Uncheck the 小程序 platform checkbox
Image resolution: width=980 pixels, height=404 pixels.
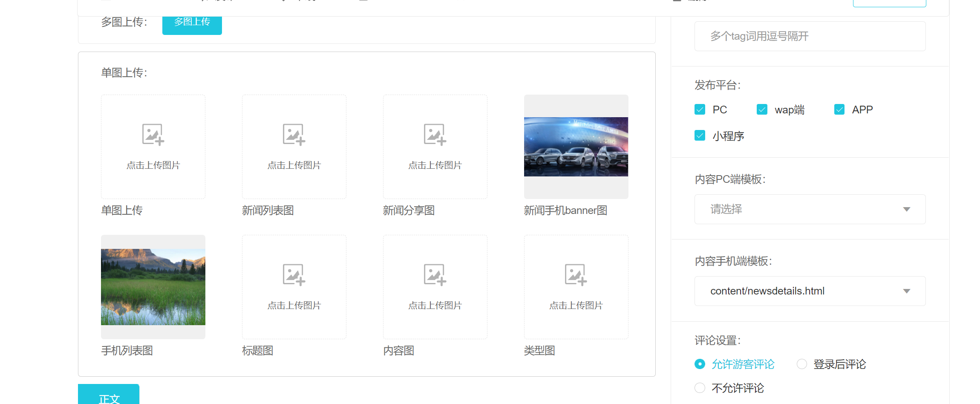click(x=700, y=136)
